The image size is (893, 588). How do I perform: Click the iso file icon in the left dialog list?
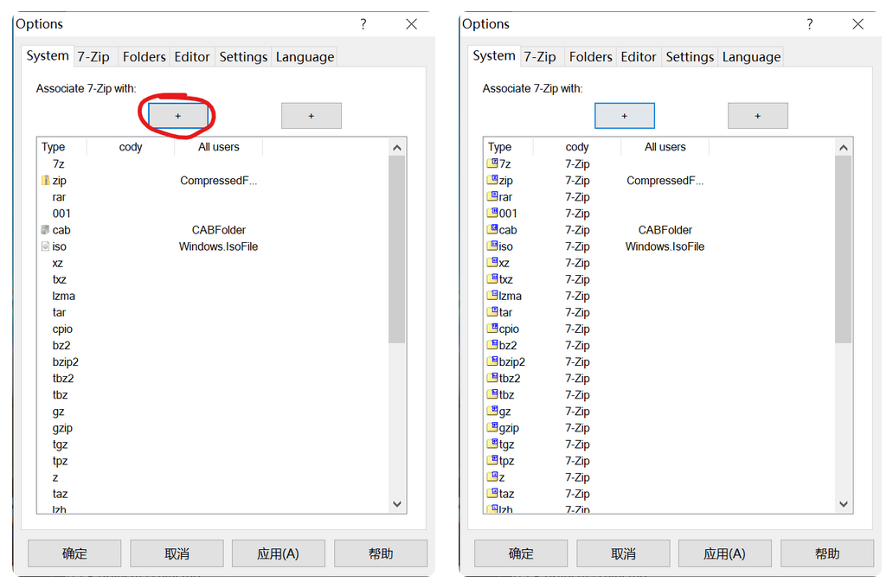click(46, 246)
